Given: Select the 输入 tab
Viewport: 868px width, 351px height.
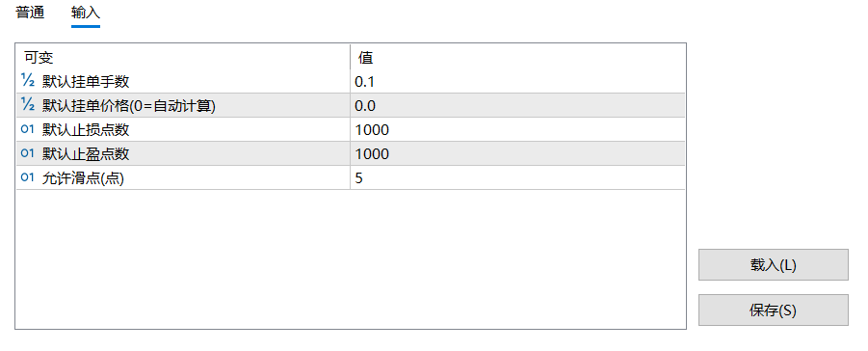Looking at the screenshot, I should [86, 13].
